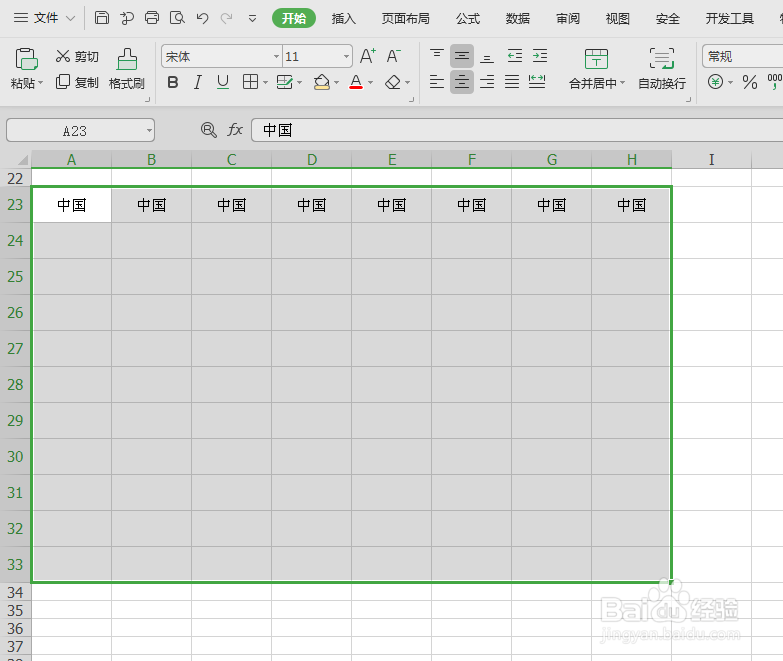
Task: Click cell D23 containing 中国
Action: click(312, 205)
